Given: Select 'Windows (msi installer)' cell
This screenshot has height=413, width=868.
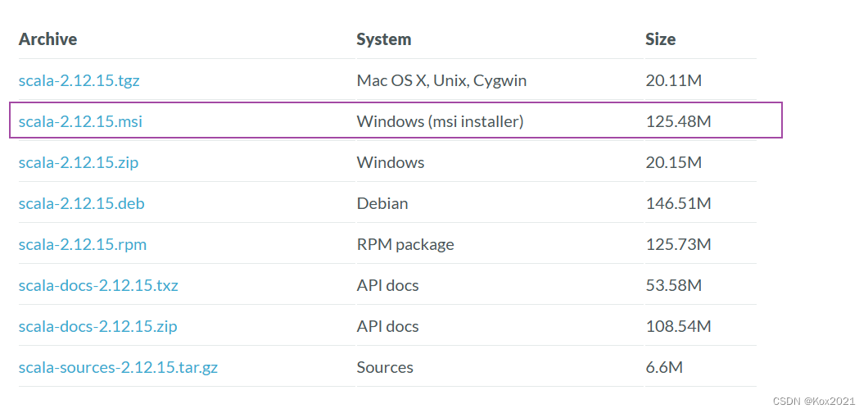Looking at the screenshot, I should (440, 121).
